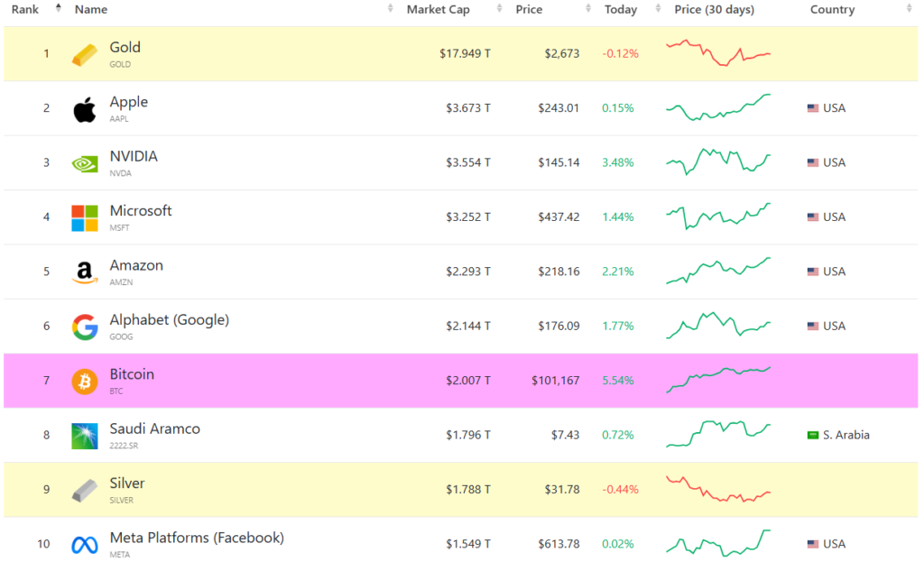
Task: Click the Google logo icon
Action: tap(85, 327)
